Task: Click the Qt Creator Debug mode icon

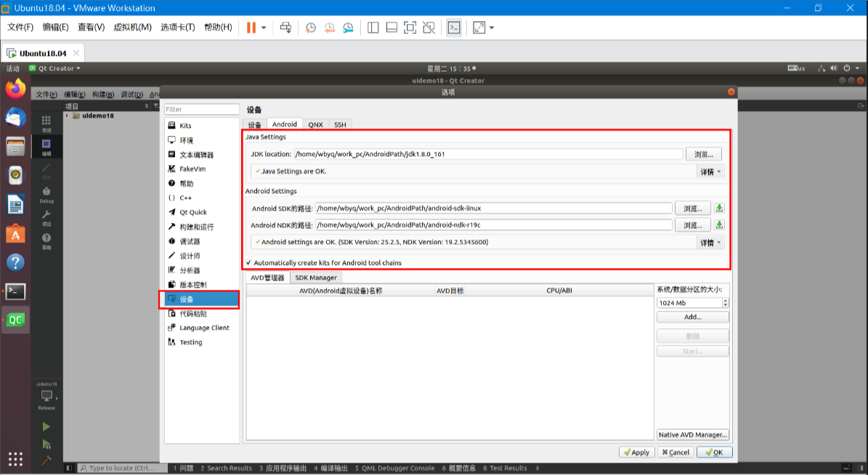Action: (46, 195)
